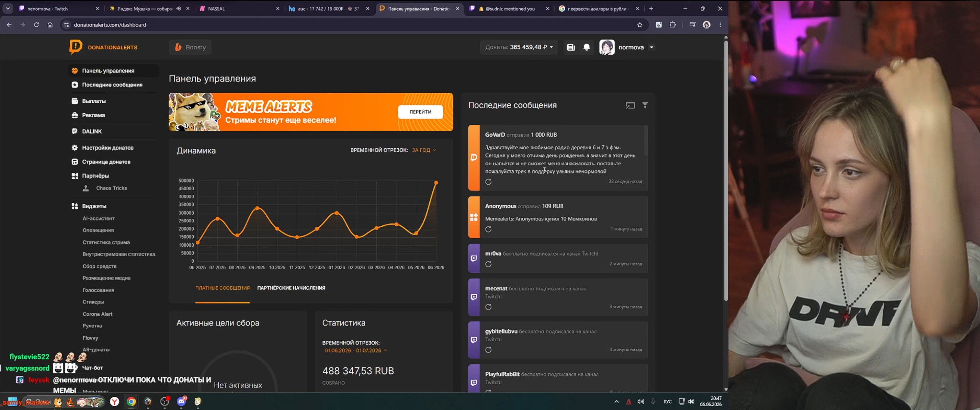Switch to nenormova - Twitch browser tab

58,8
